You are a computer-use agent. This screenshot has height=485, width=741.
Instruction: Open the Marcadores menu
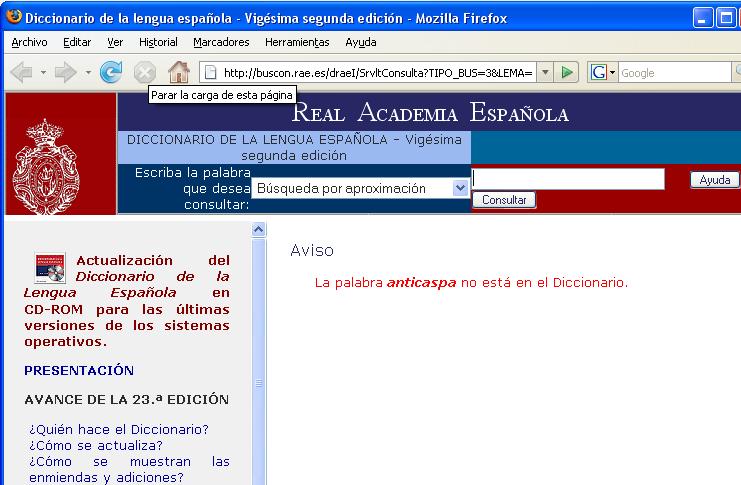click(x=221, y=42)
